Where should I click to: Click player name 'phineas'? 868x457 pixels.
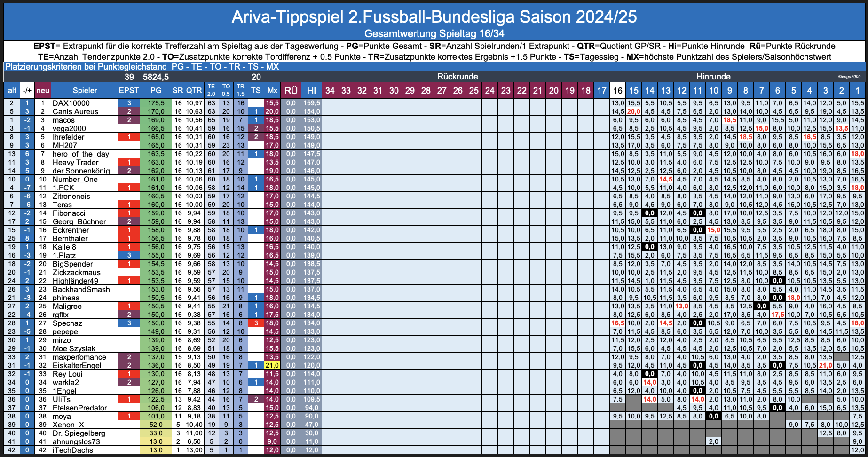[66, 298]
